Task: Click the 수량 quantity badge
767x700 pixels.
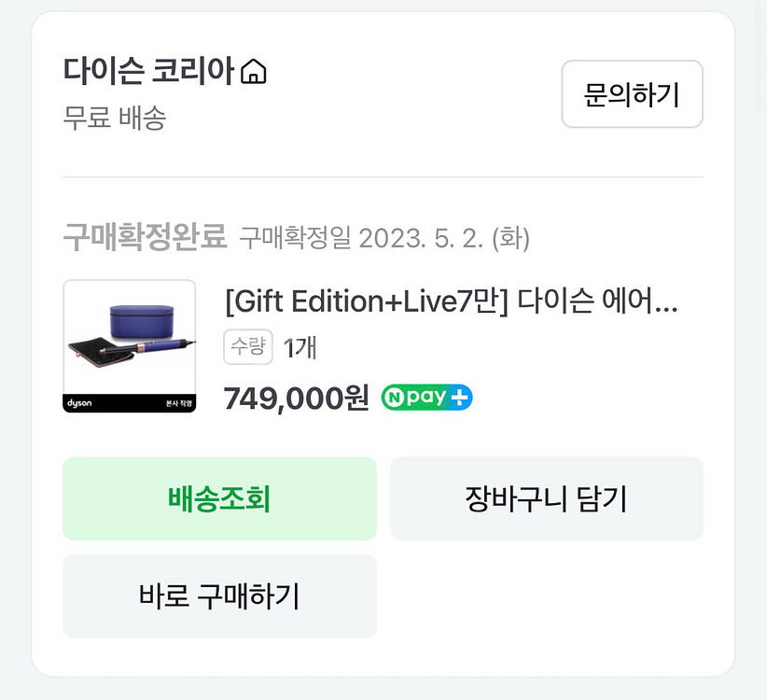Action: (x=247, y=348)
